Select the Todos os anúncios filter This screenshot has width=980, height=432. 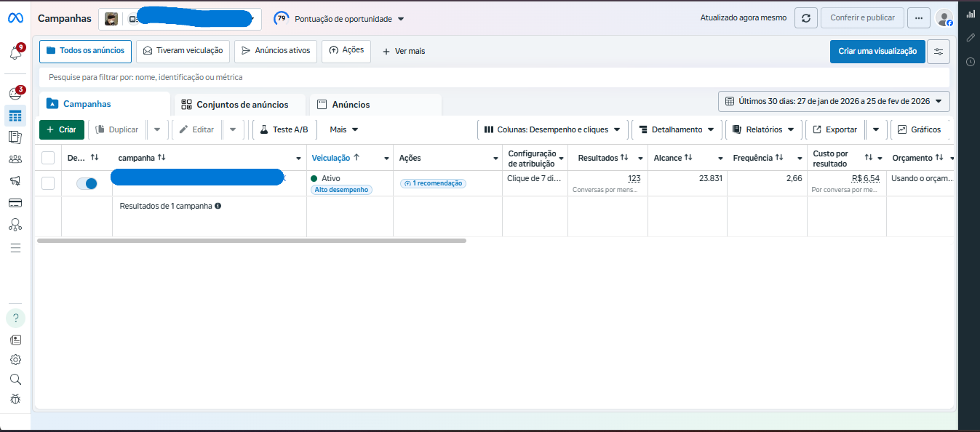coord(85,51)
